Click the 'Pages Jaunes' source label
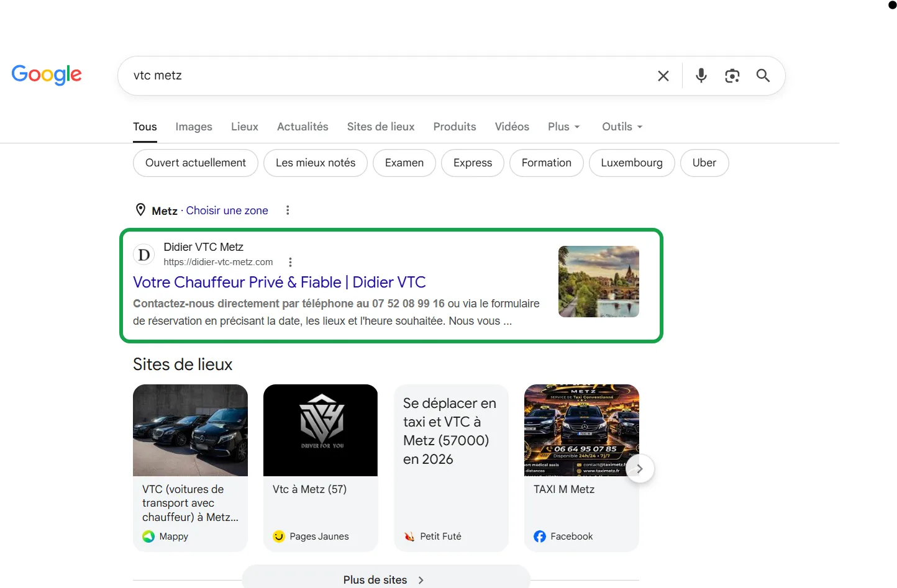Screen dimensions: 897x588 click(x=319, y=536)
